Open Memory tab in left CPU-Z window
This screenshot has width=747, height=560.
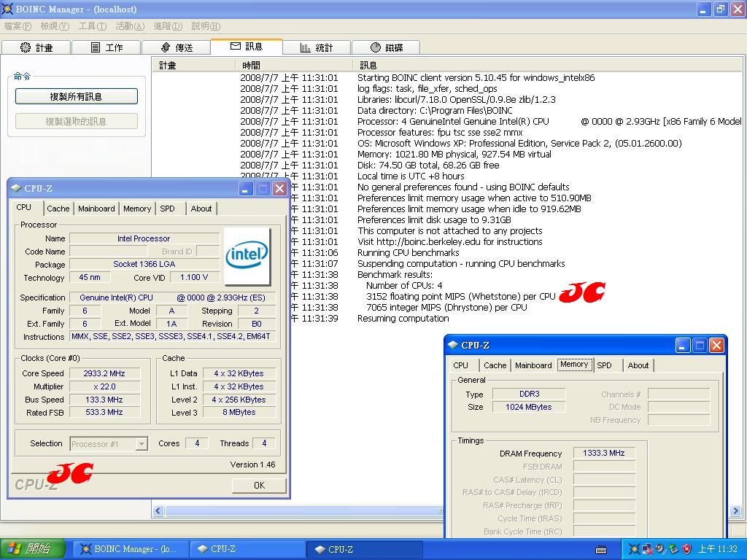pyautogui.click(x=136, y=209)
